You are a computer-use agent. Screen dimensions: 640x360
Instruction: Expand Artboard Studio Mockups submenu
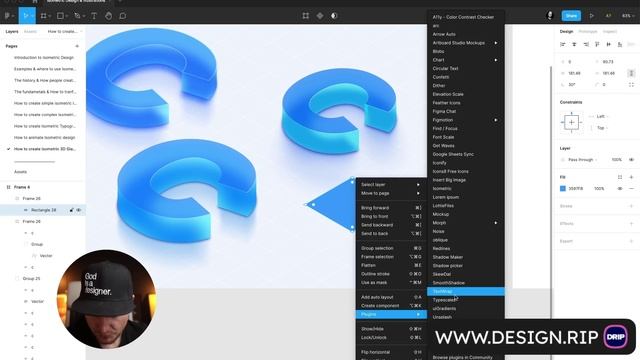465,43
